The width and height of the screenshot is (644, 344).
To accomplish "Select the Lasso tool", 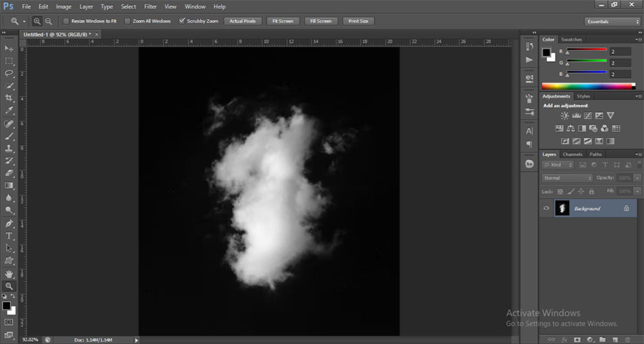I will (9, 73).
